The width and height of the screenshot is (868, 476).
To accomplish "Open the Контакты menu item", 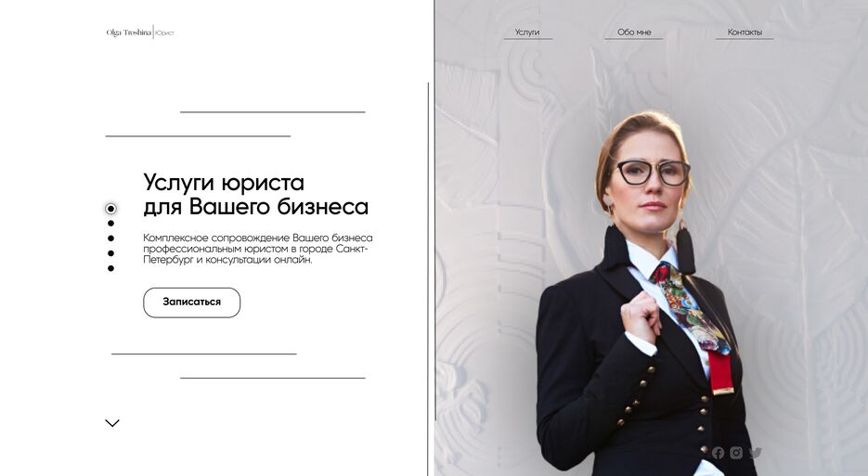I will [x=745, y=32].
